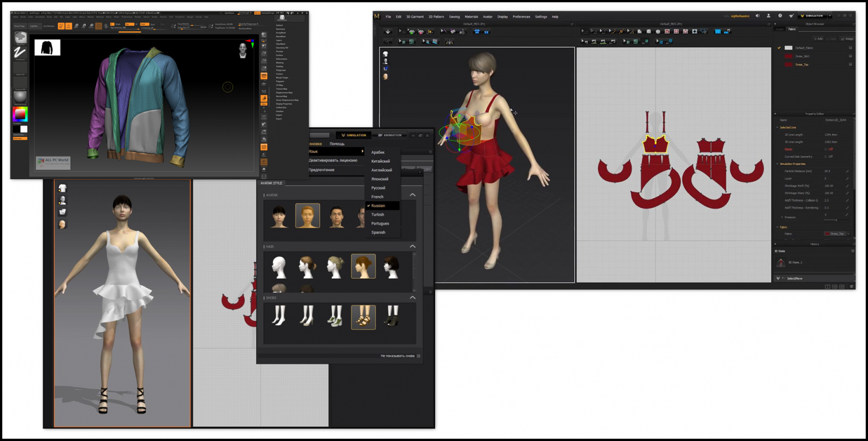868x441 pixels.
Task: Open the Avatar menu in Marvelous Designer
Action: (x=488, y=17)
